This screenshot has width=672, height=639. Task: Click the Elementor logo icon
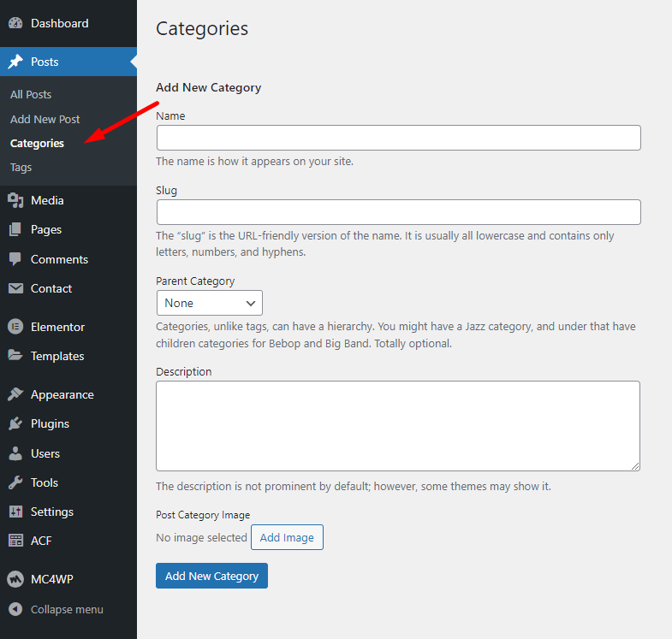tap(15, 327)
